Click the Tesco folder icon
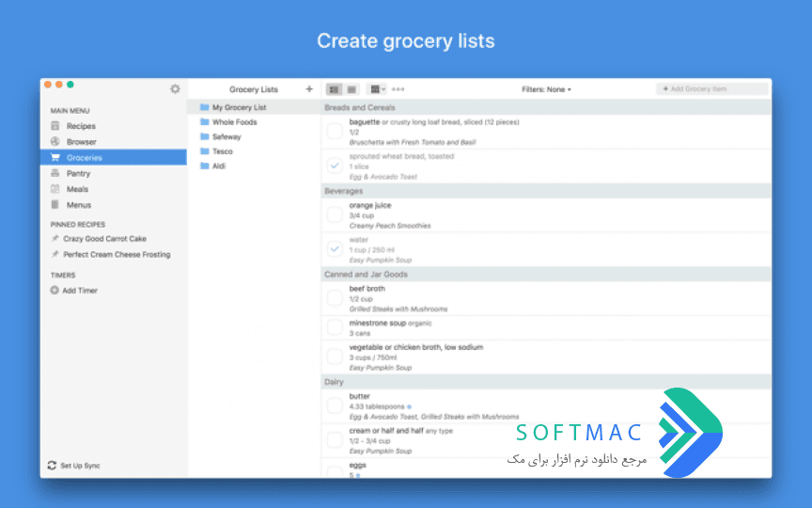The image size is (812, 508). [x=205, y=151]
